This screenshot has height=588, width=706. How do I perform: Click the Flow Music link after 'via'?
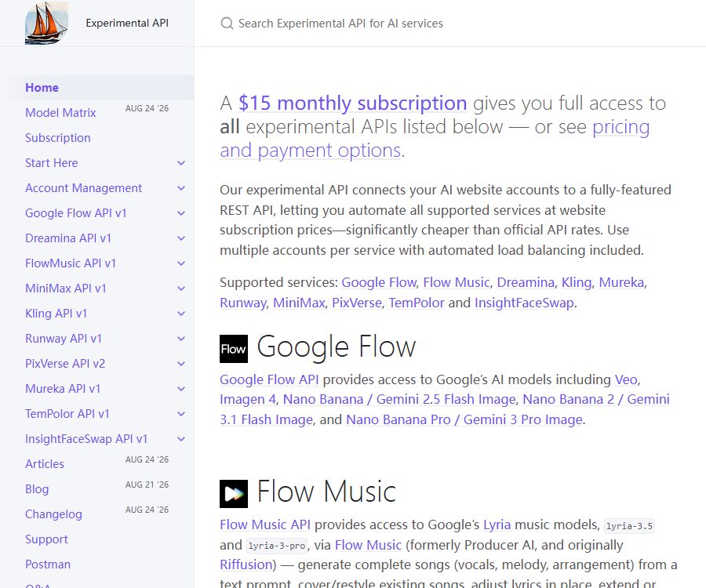[369, 545]
